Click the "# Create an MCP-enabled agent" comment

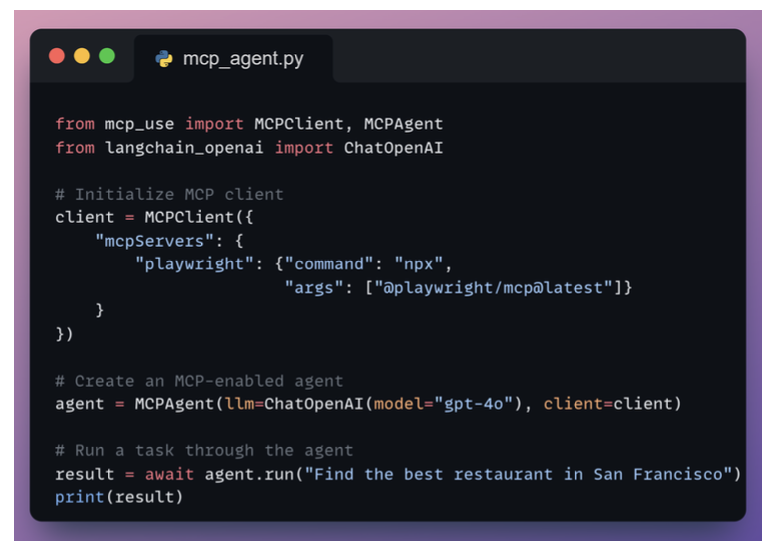point(199,381)
